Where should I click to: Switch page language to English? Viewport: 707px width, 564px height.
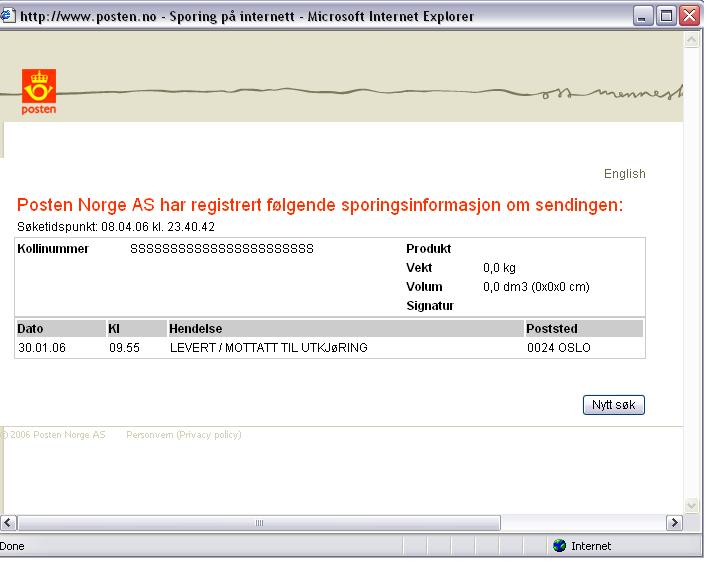(x=624, y=174)
